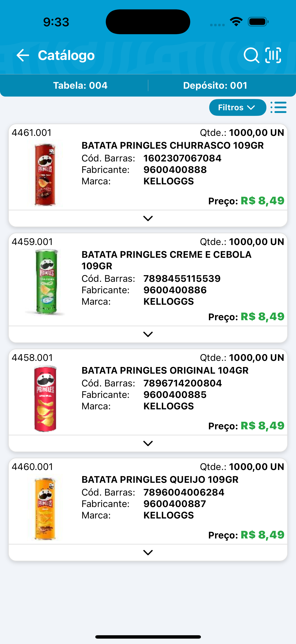The height and width of the screenshot is (644, 296).
Task: Select the Depósito: 001 tab
Action: tap(215, 86)
